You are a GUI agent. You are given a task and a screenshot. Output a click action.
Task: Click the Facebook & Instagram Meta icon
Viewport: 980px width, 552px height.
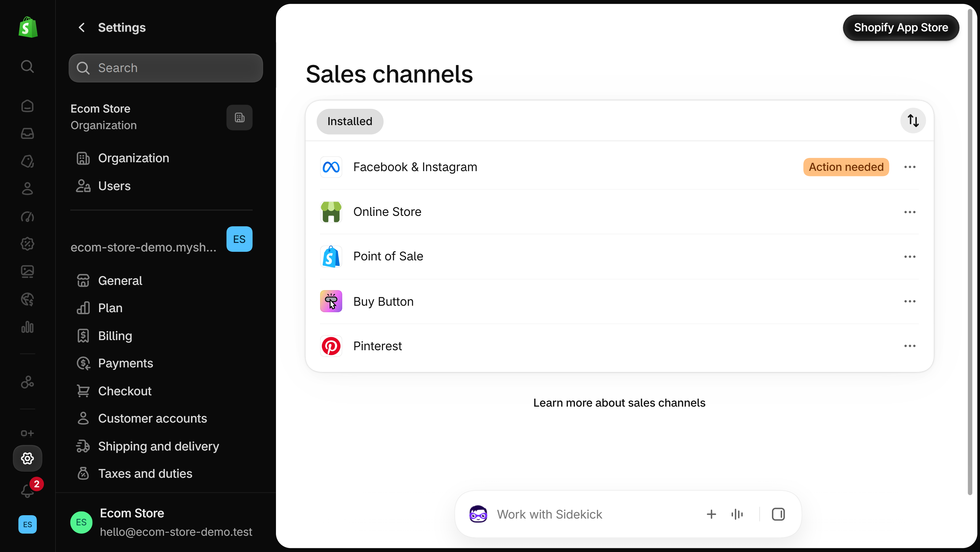331,167
